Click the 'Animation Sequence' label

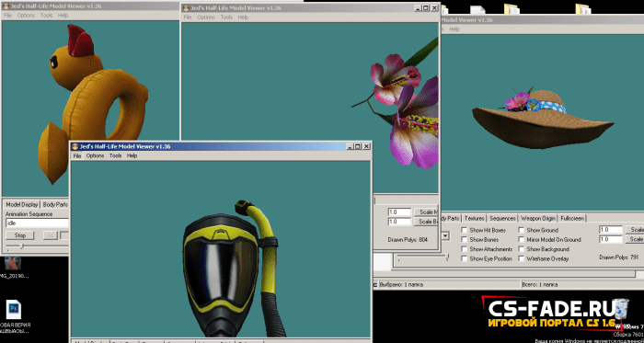(x=29, y=214)
